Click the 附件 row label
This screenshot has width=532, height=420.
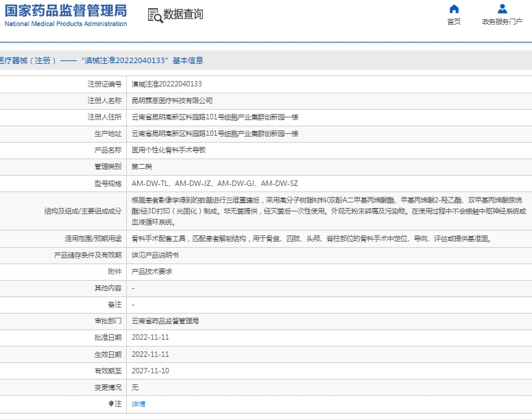tap(114, 272)
